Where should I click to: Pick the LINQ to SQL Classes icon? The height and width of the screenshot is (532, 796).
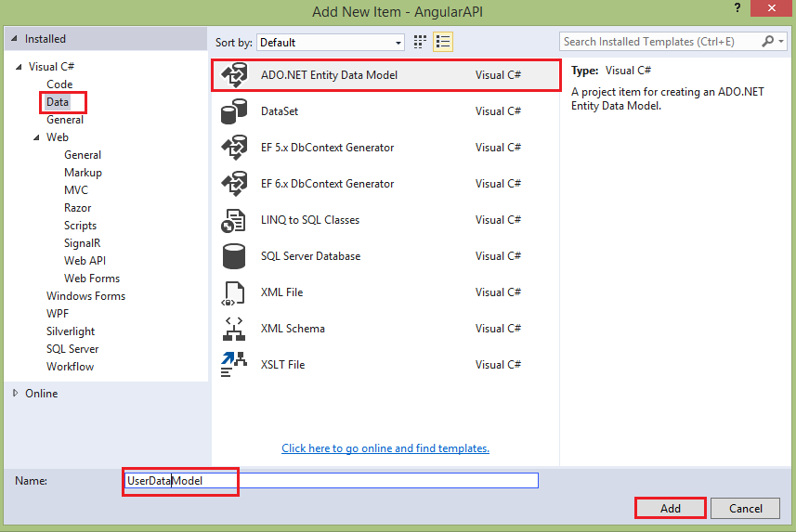[232, 220]
